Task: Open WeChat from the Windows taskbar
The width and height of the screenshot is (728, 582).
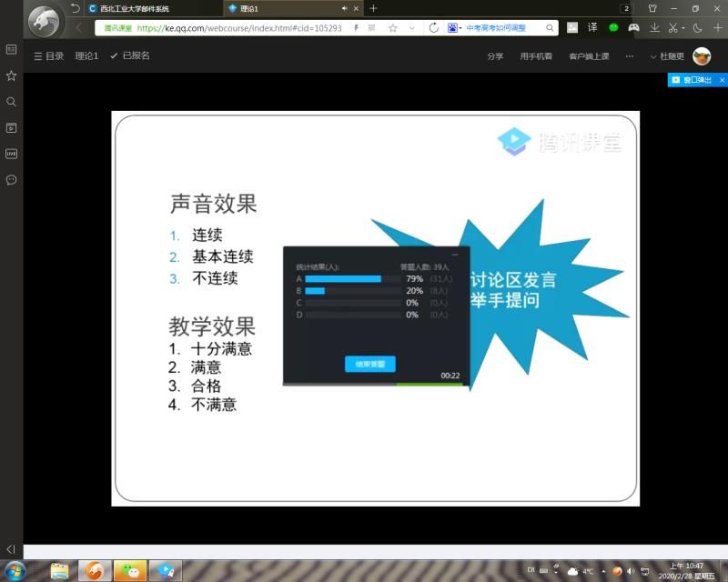Action: [130, 571]
